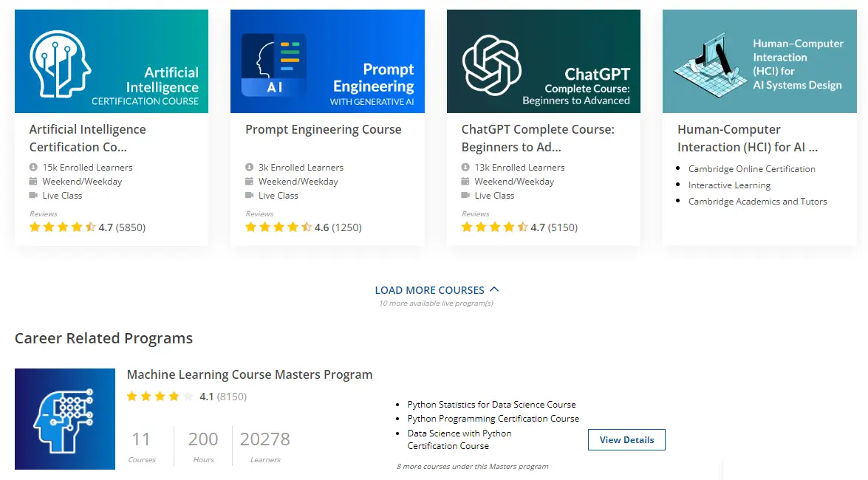The image size is (868, 480).
Task: Click the 15k Enrolled Learners text
Action: click(87, 167)
